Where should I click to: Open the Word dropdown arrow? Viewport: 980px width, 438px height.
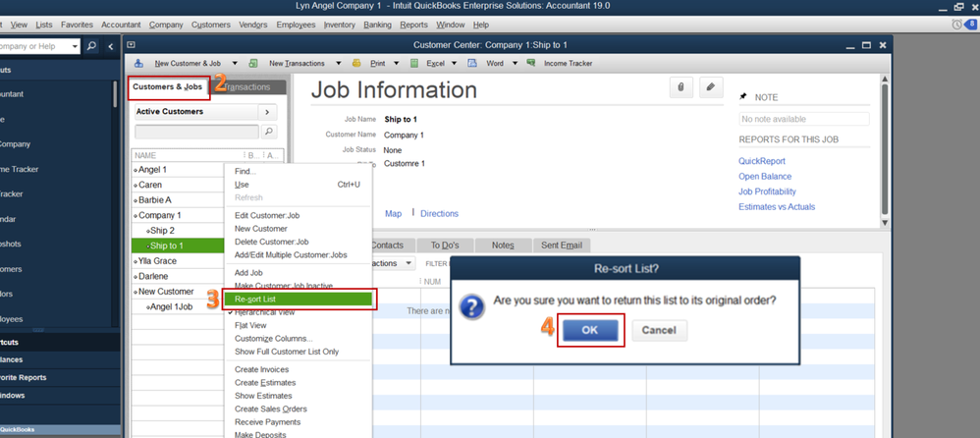tap(515, 63)
